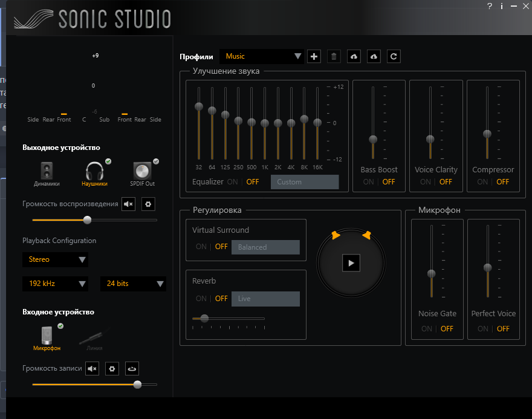Click the recording volume slider handle
The height and width of the screenshot is (419, 532).
137,385
